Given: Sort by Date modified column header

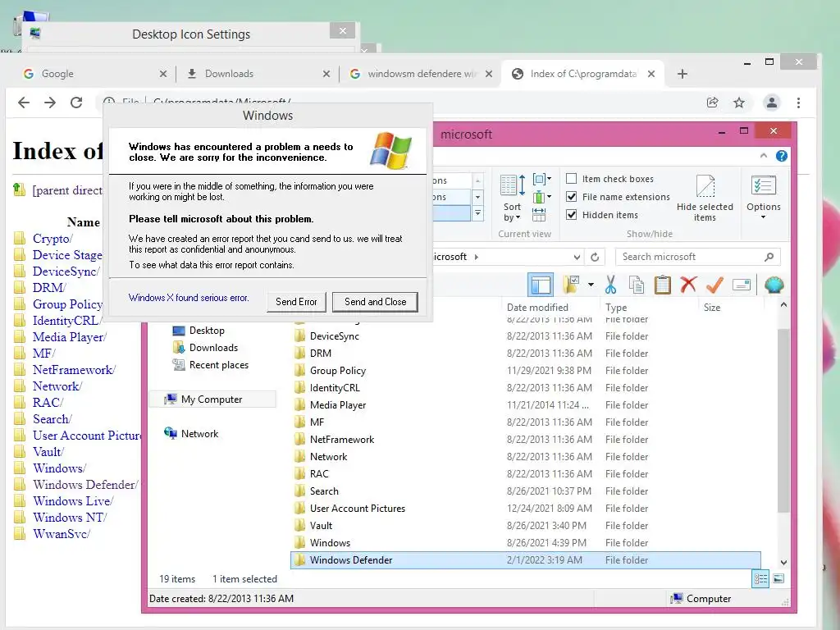Looking at the screenshot, I should pyautogui.click(x=537, y=308).
